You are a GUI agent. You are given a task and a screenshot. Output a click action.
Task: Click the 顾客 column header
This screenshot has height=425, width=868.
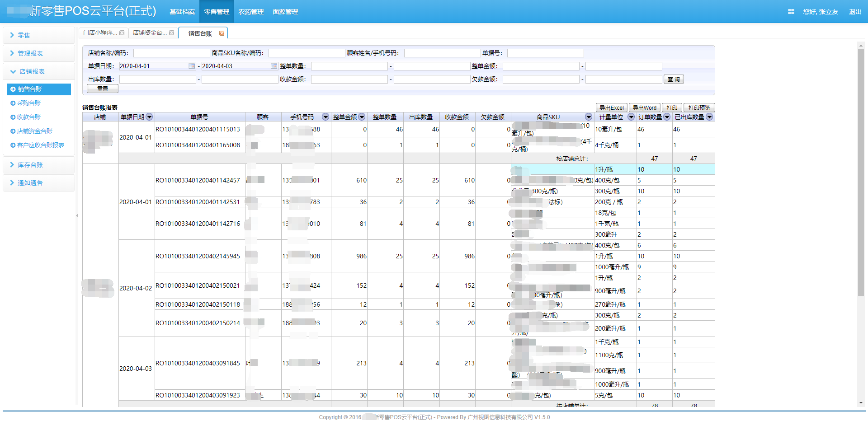tap(263, 117)
